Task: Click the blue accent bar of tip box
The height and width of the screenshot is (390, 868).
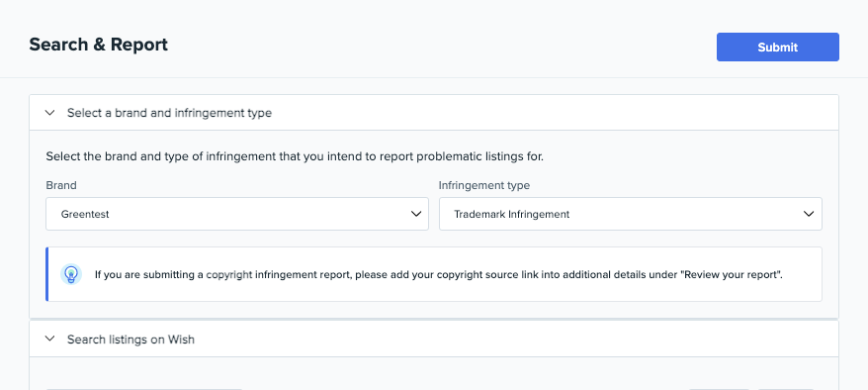Action: [x=47, y=274]
